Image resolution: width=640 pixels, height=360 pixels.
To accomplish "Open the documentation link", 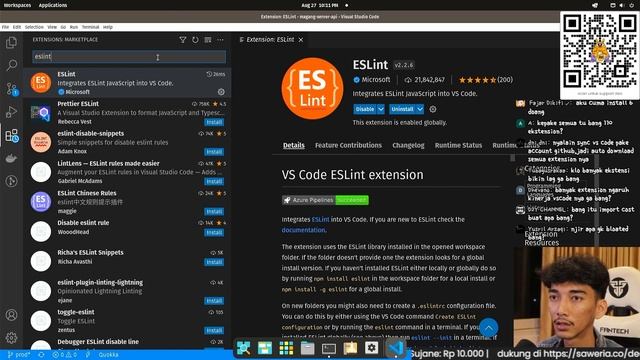I will (303, 230).
